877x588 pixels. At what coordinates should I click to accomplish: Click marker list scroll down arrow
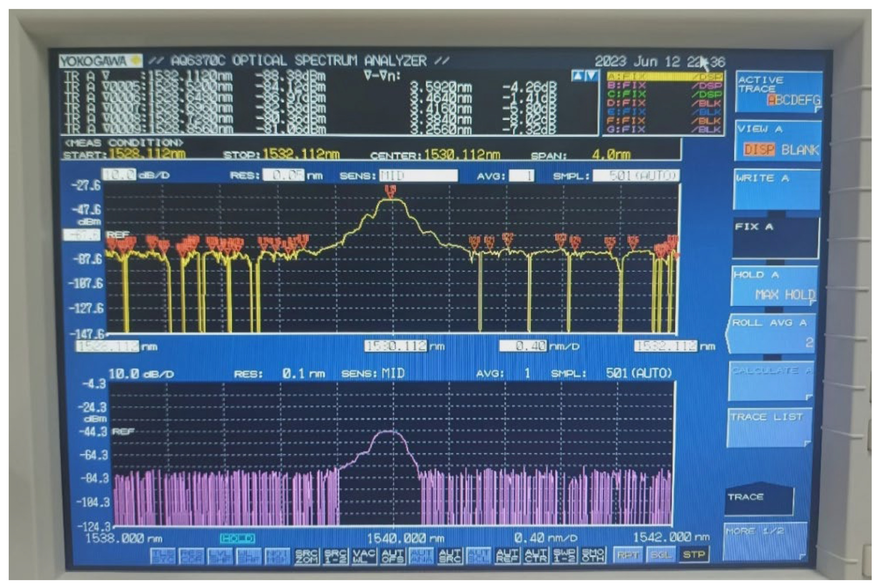[591, 76]
